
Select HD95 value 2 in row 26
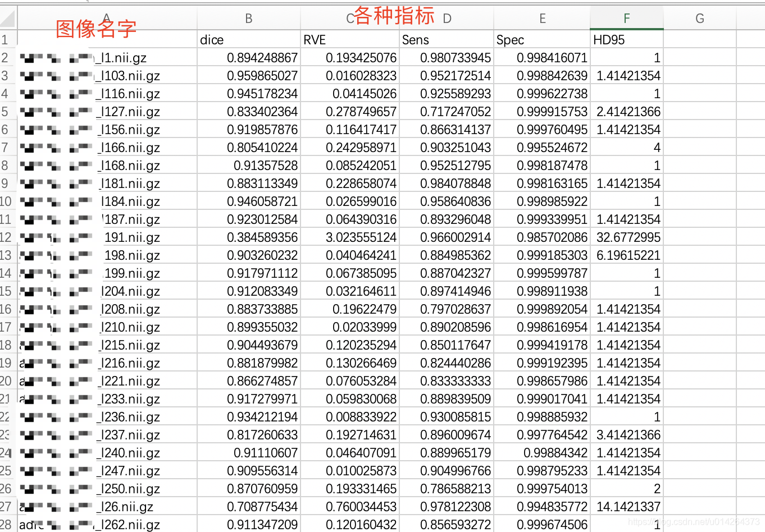tap(627, 489)
